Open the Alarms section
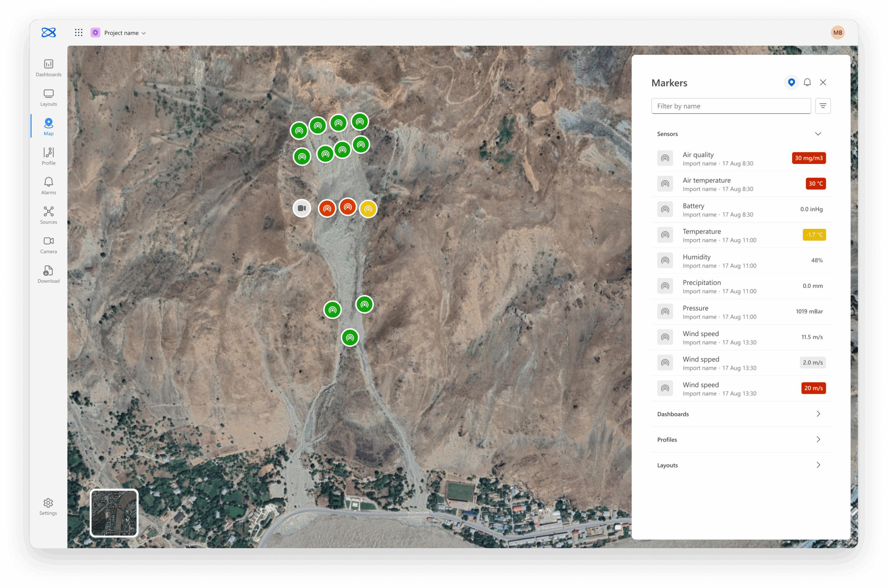This screenshot has width=888, height=588. click(49, 185)
